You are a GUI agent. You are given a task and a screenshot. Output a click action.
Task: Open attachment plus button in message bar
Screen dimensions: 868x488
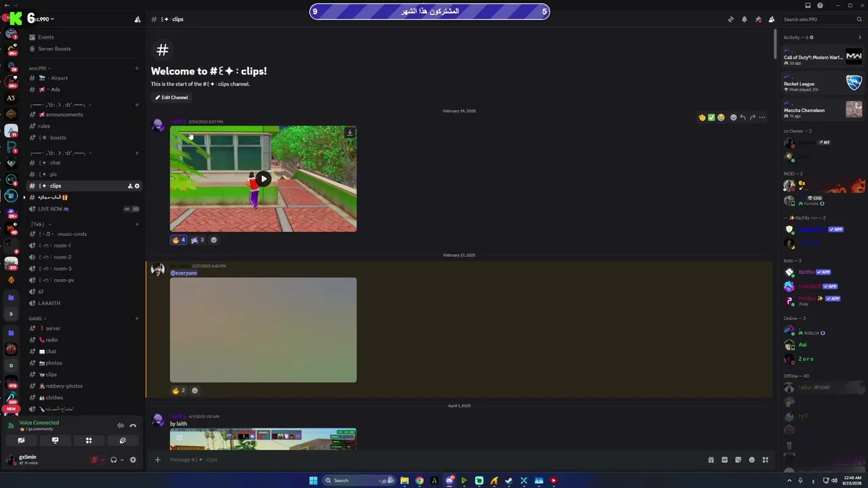157,460
